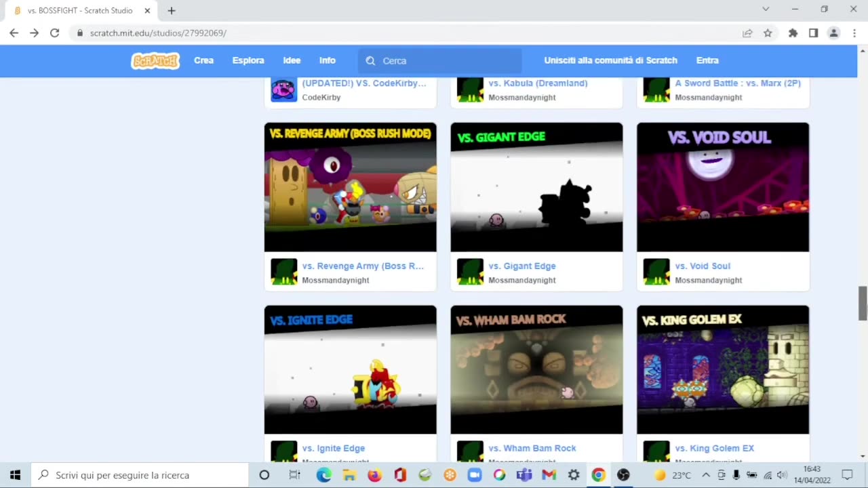Click the Scratch logo

155,61
